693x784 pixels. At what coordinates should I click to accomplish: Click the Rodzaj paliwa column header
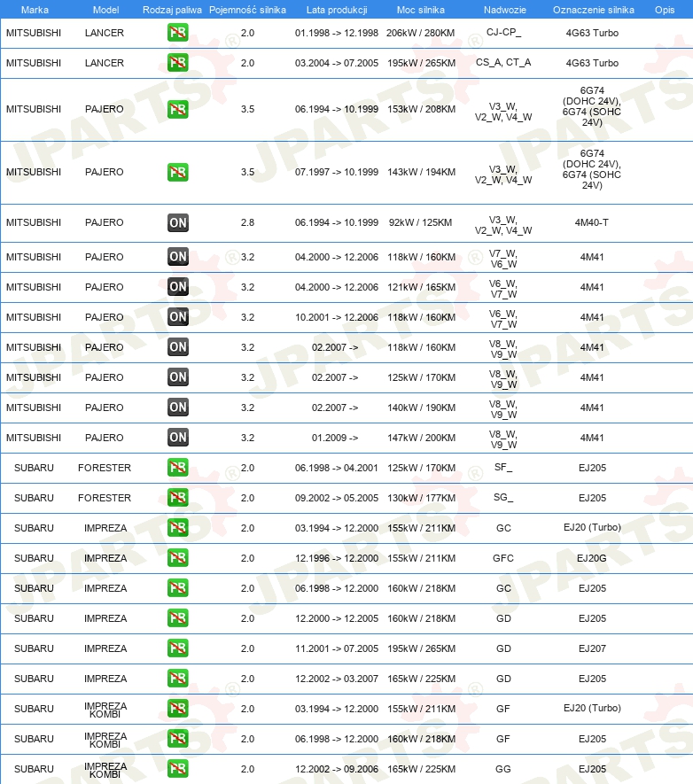172,10
